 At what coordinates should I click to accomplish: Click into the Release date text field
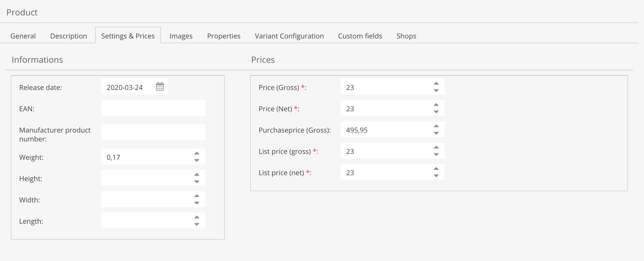coord(127,87)
